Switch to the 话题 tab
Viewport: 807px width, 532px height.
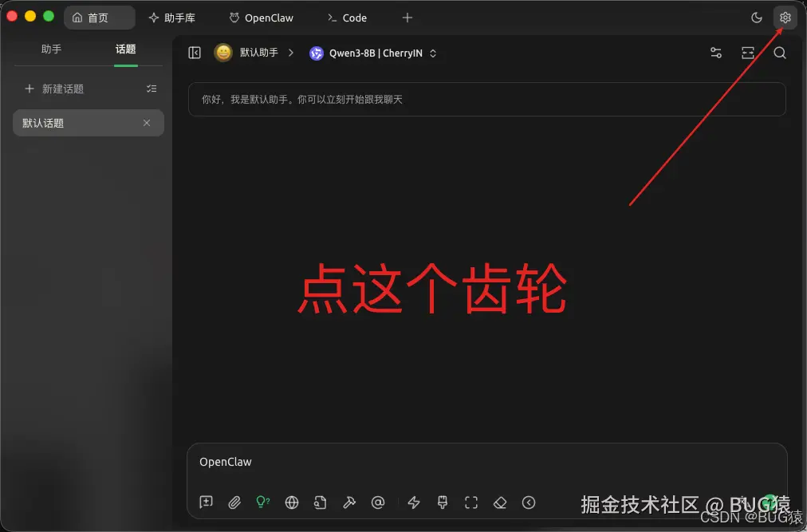(125, 49)
